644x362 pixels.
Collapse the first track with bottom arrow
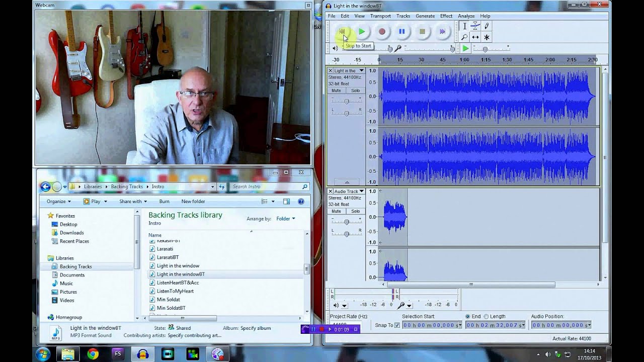[x=347, y=182]
